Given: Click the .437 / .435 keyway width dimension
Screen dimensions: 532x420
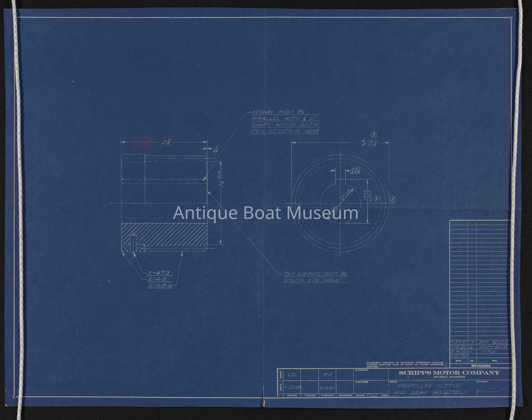Looking at the screenshot, I should (355, 171).
